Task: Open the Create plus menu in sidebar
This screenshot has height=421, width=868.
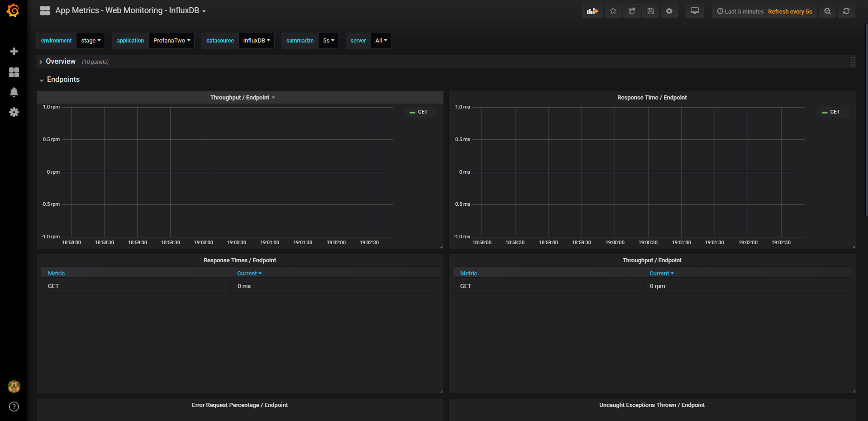Action: point(14,52)
